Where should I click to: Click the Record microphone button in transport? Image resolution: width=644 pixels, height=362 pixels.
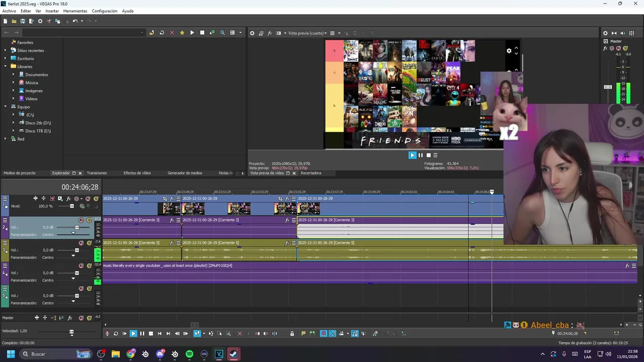107,333
